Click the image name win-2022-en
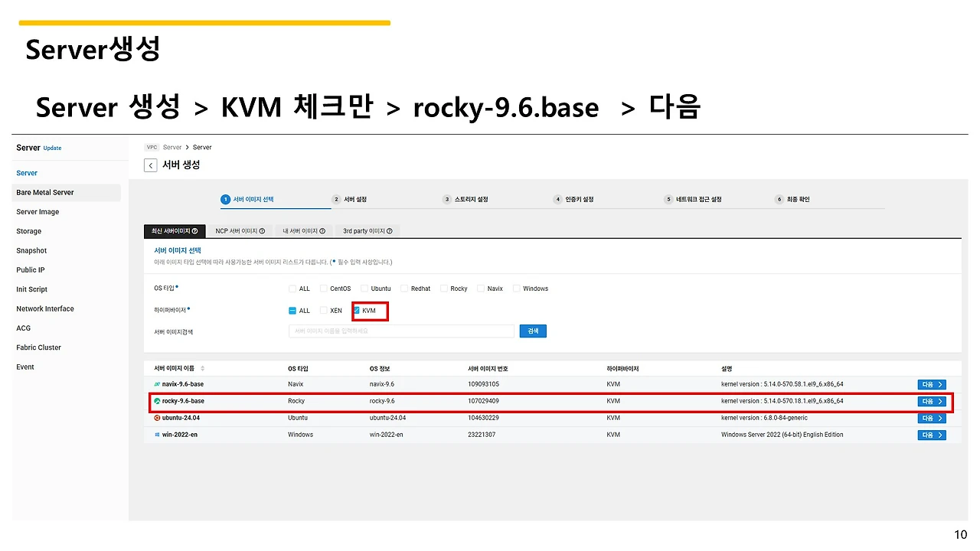 181,435
